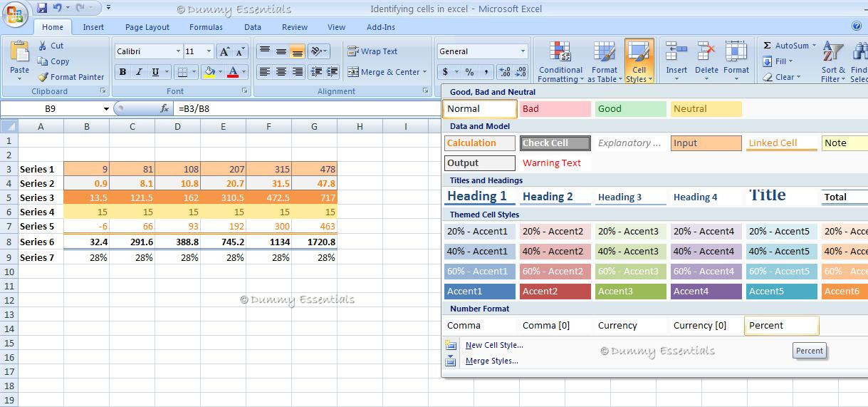Apply the Good green cell style

click(x=630, y=108)
